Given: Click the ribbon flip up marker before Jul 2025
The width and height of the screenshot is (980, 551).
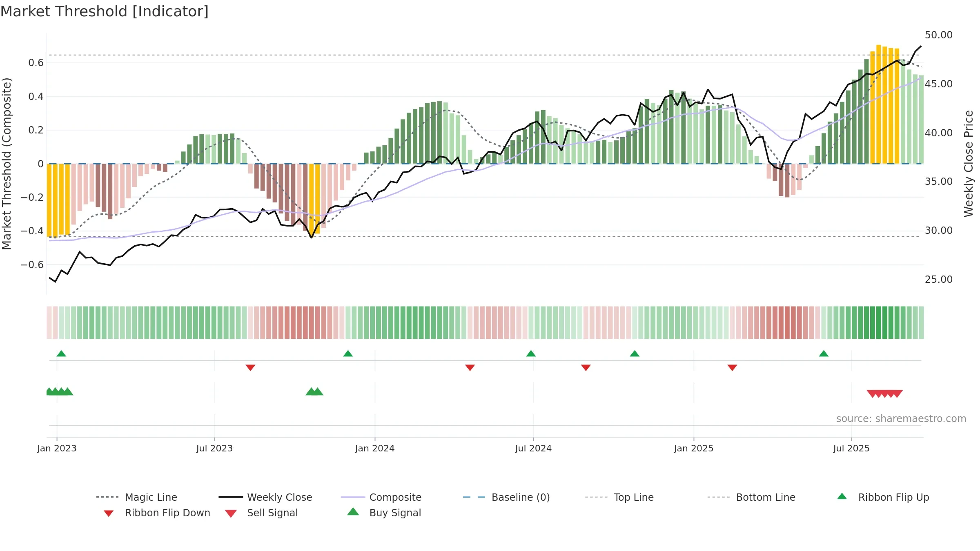Looking at the screenshot, I should [x=824, y=353].
